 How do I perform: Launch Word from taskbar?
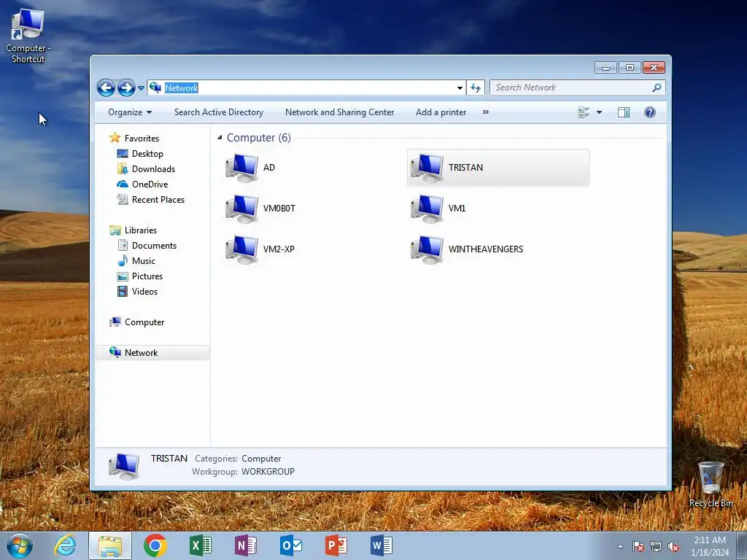pos(381,545)
